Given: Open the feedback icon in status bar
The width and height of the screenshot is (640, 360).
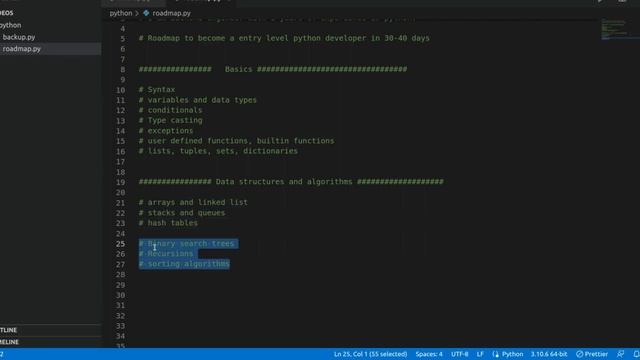Looking at the screenshot, I should point(620,354).
